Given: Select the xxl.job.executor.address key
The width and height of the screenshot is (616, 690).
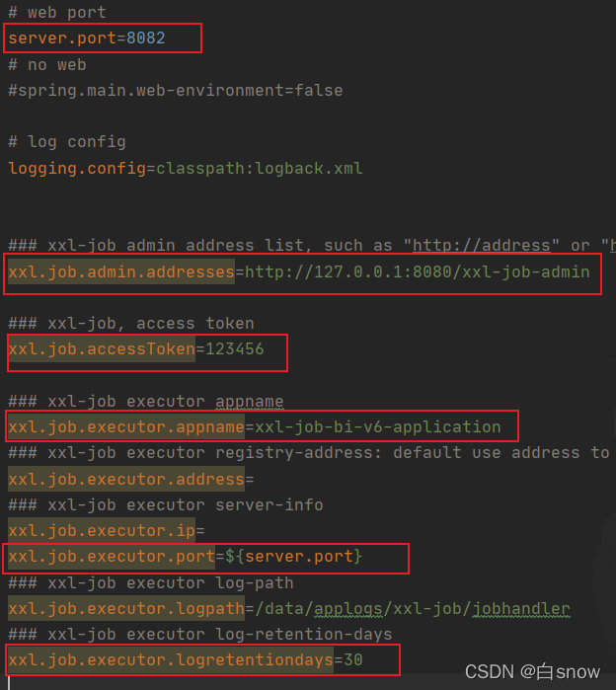Looking at the screenshot, I should 126,479.
